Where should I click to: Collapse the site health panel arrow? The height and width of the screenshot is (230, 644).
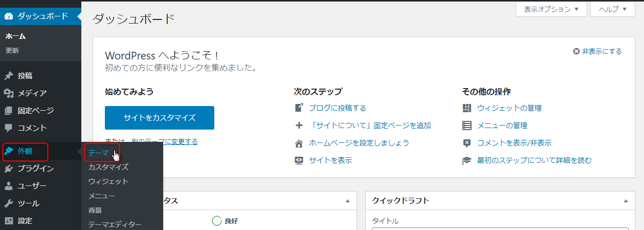coord(347,201)
